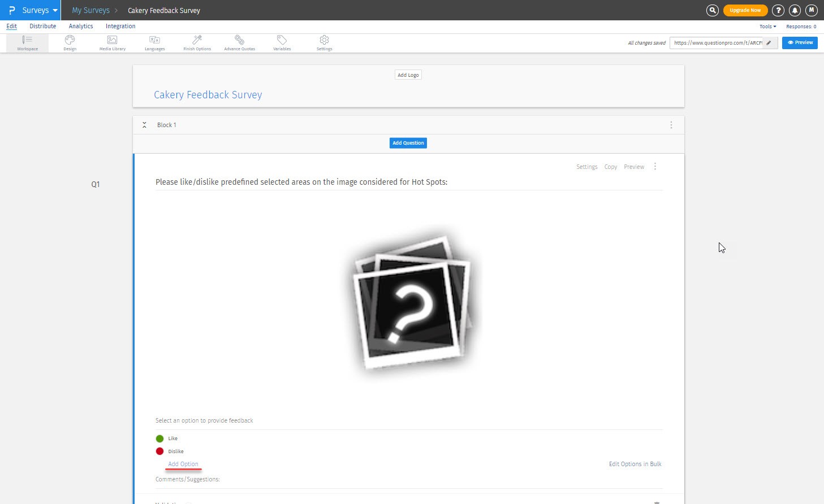Click the blue Preview button
824x504 pixels.
point(800,42)
